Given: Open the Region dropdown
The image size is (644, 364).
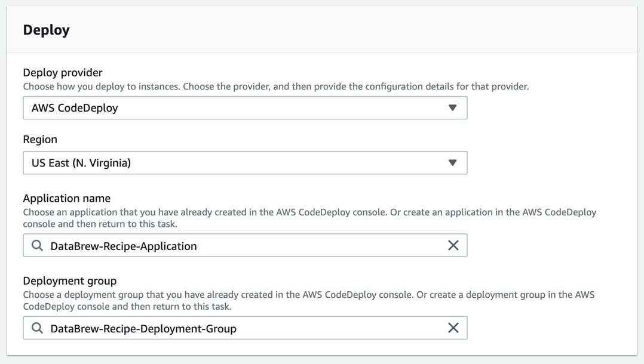Looking at the screenshot, I should [245, 163].
